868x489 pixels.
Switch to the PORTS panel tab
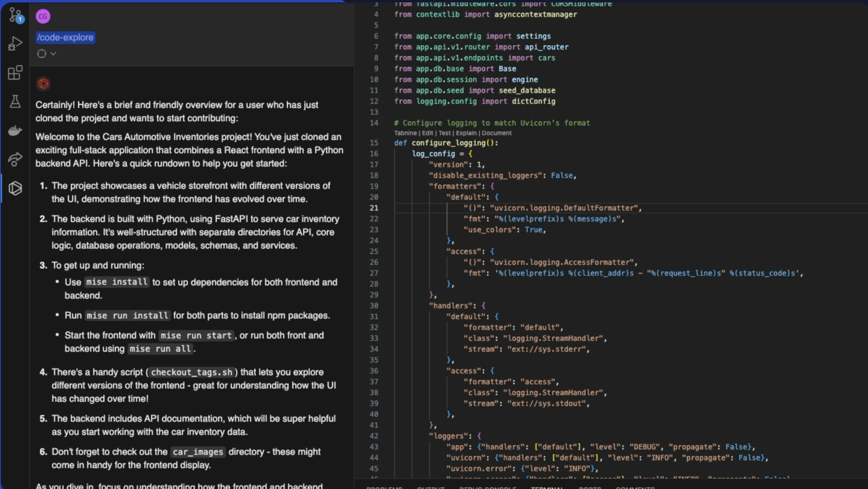click(x=590, y=487)
